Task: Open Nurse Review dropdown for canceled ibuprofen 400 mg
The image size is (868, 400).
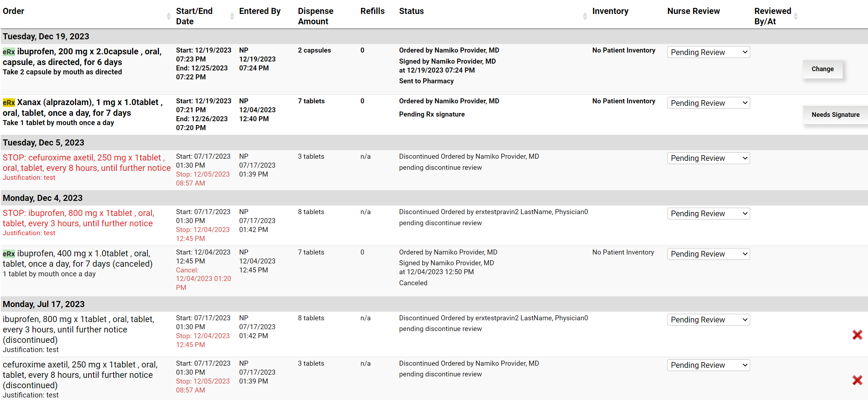Action: coord(708,254)
